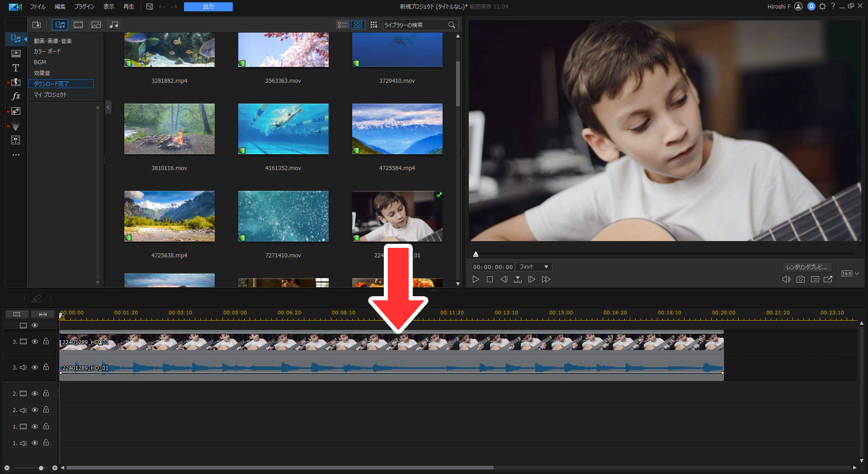Open the 編集 menu
This screenshot has width=868, height=474.
coord(60,7)
